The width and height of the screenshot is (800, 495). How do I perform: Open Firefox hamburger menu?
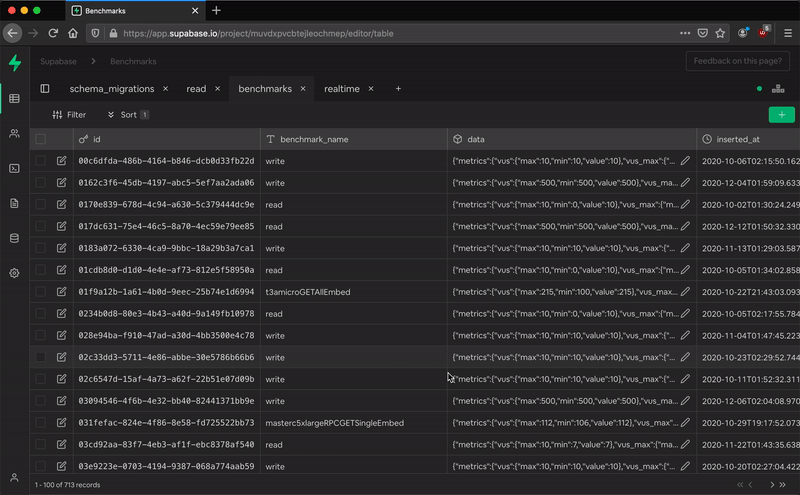tap(788, 33)
